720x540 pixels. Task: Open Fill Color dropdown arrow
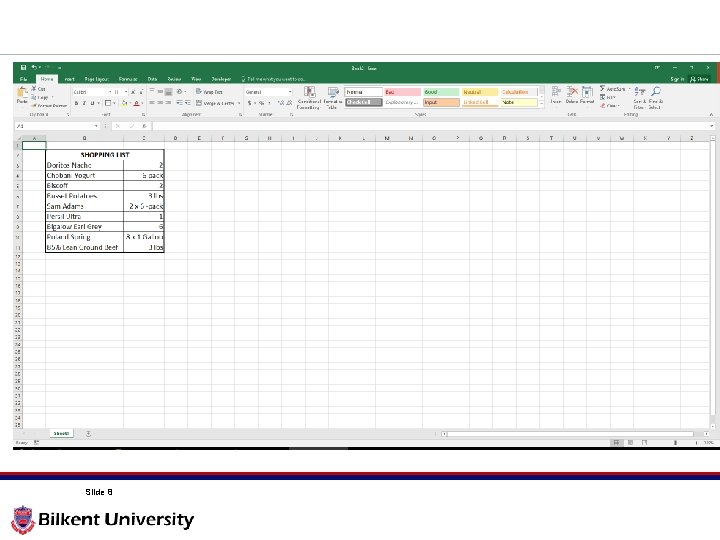coord(130,103)
